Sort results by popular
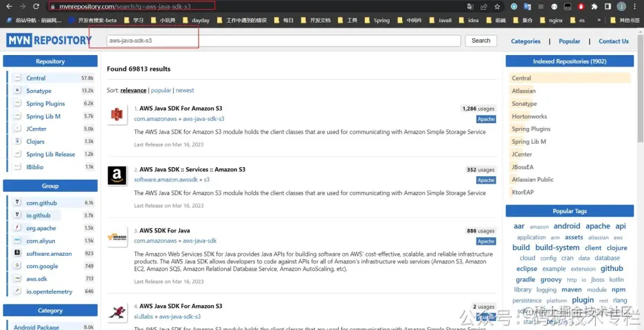The width and height of the screenshot is (644, 330). pos(161,91)
